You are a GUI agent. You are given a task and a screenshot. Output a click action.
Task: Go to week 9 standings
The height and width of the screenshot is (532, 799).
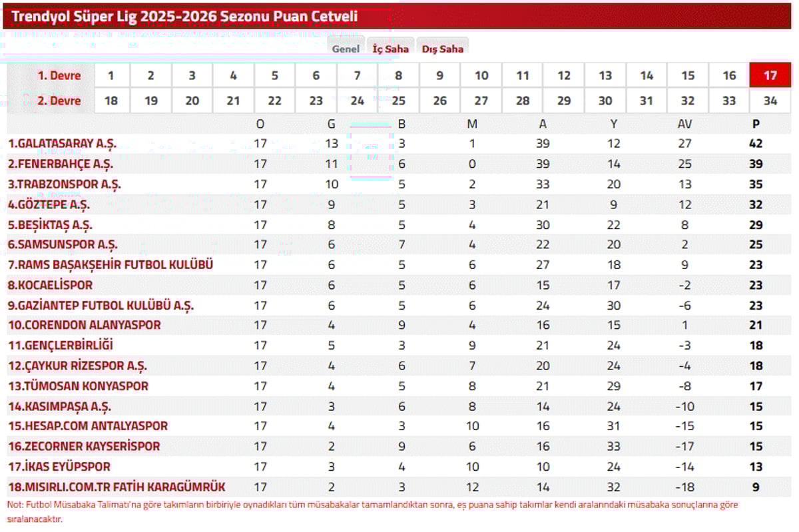(x=440, y=75)
